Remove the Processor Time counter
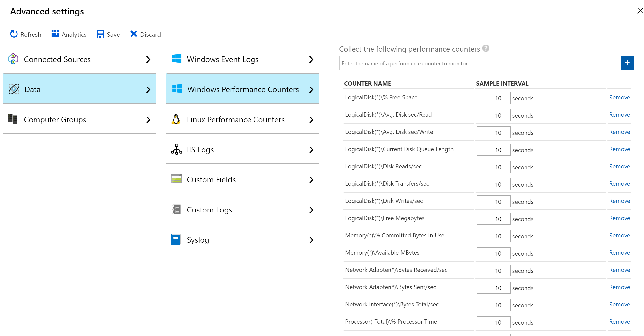The height and width of the screenshot is (336, 644). click(619, 321)
